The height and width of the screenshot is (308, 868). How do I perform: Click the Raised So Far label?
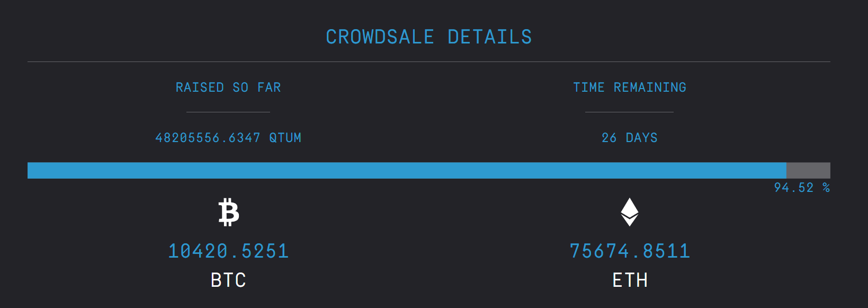[228, 87]
